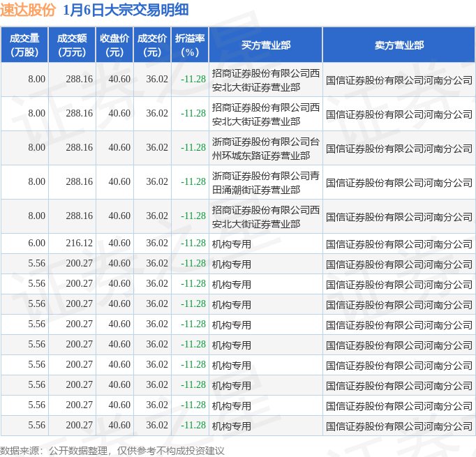Click the last row's 机构专用 buyer cell
This screenshot has width=476, height=457.
point(232,426)
